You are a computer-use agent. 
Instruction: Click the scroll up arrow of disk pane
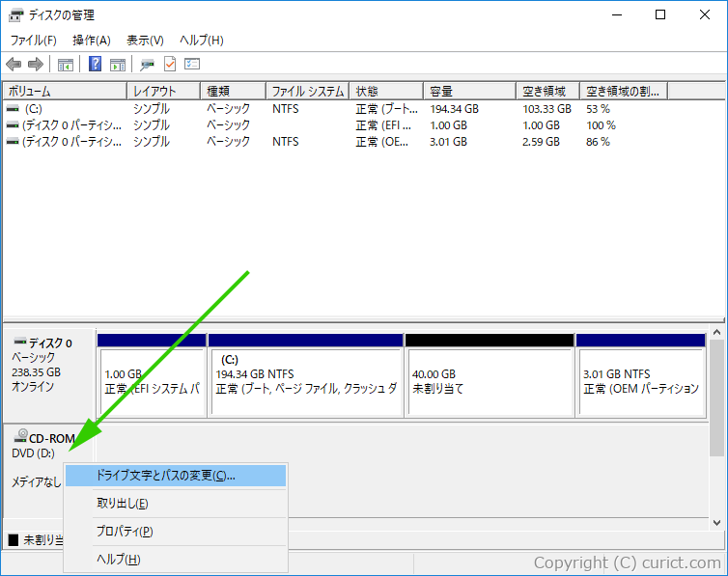(x=716, y=333)
